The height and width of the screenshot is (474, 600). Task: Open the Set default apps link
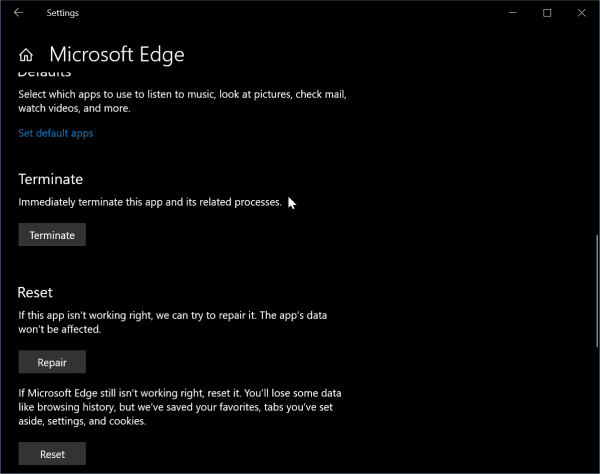(56, 133)
